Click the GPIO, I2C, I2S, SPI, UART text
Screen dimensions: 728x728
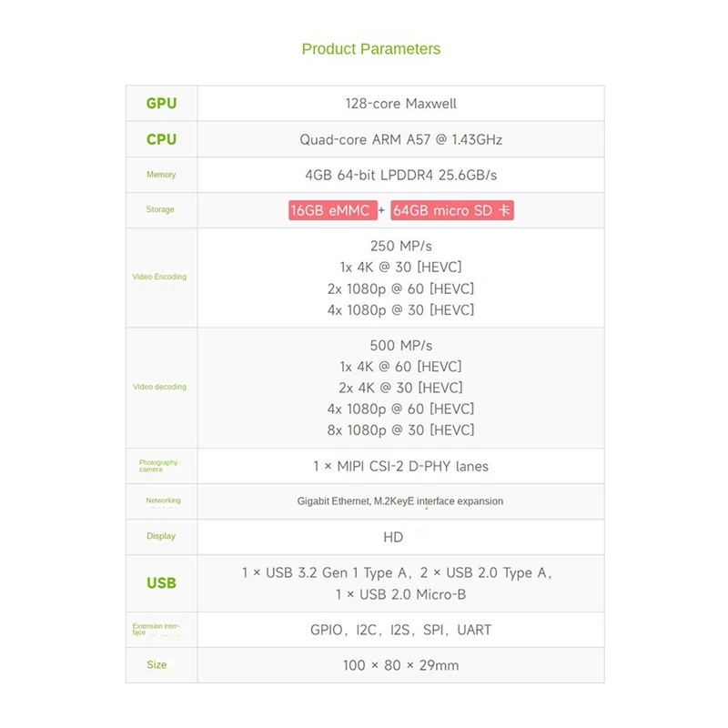point(400,630)
